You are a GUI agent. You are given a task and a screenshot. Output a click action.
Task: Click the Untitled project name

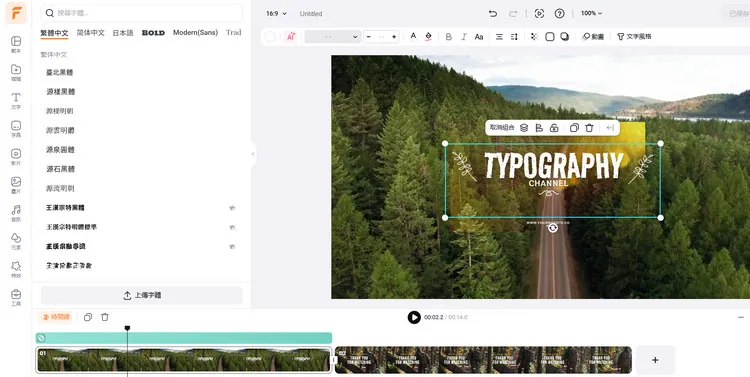point(311,13)
